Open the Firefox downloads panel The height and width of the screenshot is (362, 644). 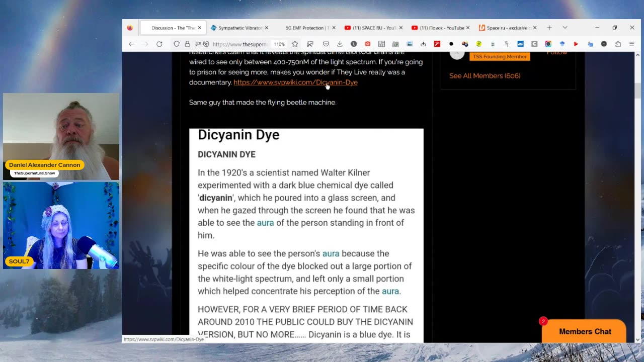click(340, 44)
